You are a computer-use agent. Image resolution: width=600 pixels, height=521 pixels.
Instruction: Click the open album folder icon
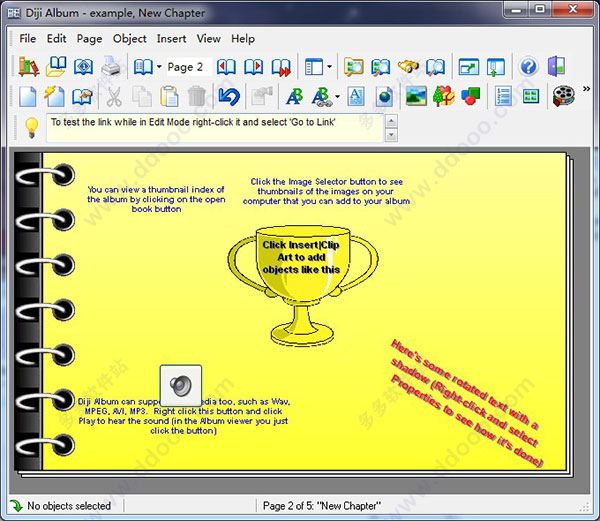pyautogui.click(x=56, y=67)
